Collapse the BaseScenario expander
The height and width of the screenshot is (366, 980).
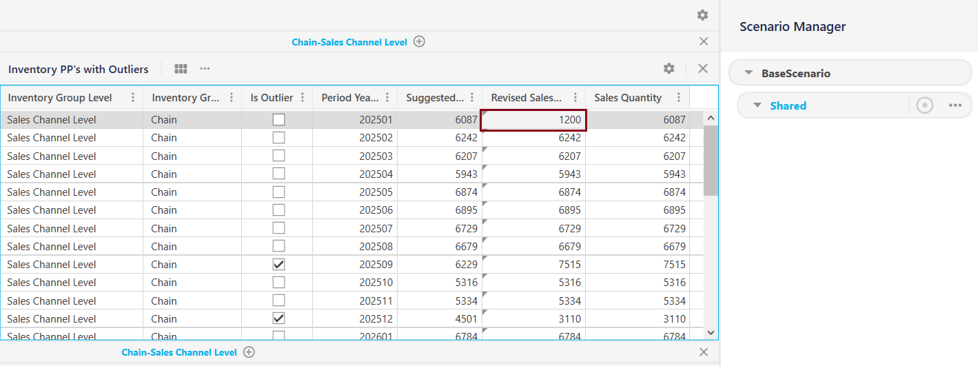(748, 73)
